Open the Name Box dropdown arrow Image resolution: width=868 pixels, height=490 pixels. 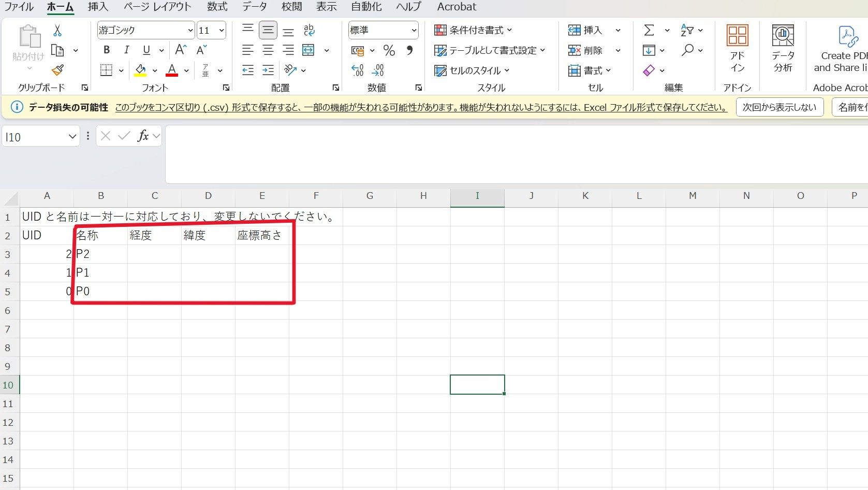(72, 137)
